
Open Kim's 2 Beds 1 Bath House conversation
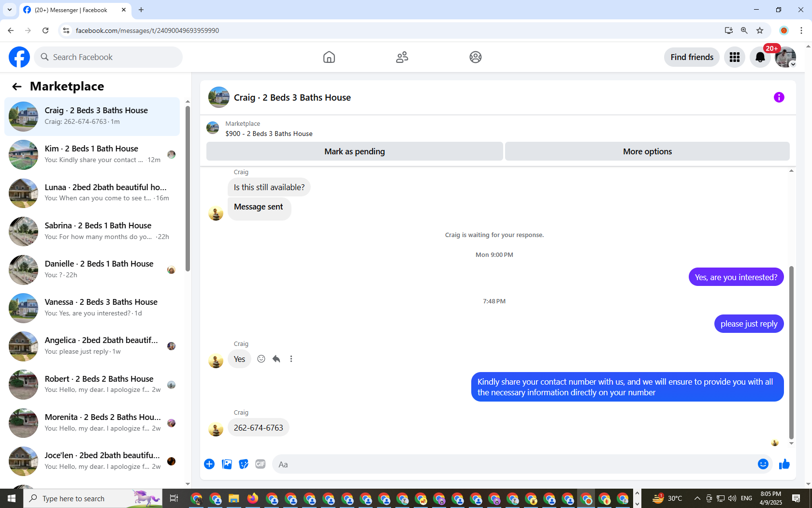coord(92,155)
